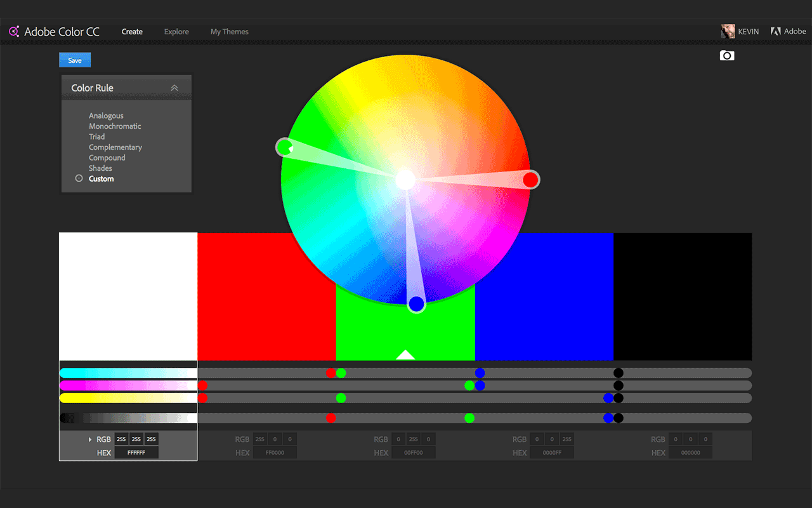Screen dimensions: 812x508
Task: Click the FFFFFF hex input field
Action: pos(136,453)
